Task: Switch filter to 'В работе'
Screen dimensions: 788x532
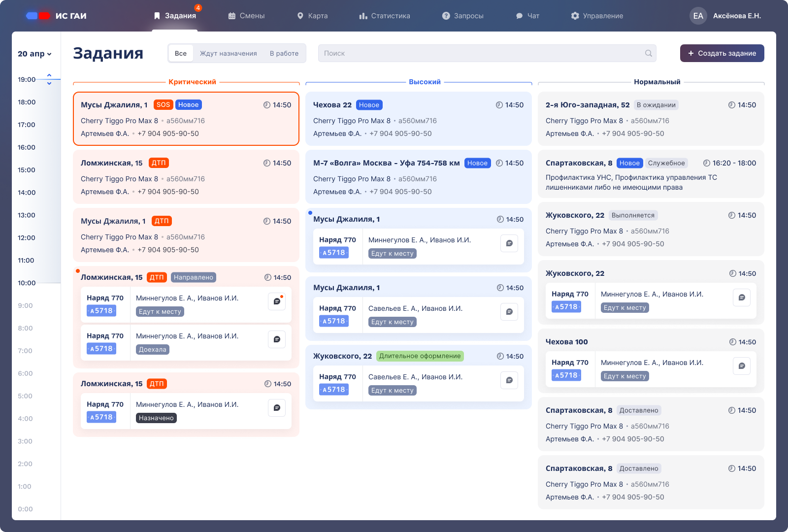Action: pos(284,53)
